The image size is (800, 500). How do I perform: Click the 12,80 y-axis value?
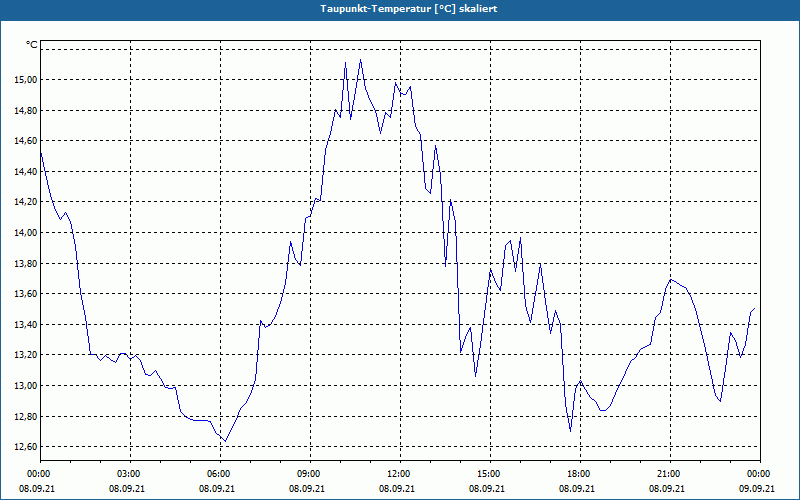(x=26, y=416)
